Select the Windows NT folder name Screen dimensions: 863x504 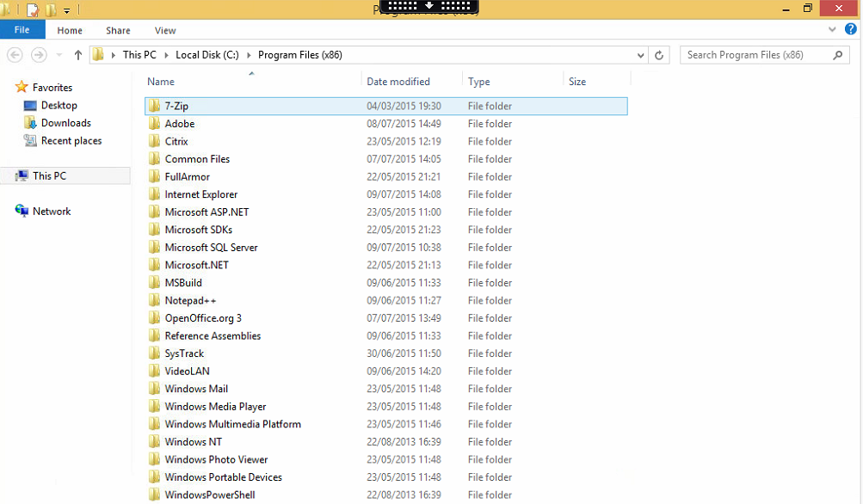click(194, 442)
